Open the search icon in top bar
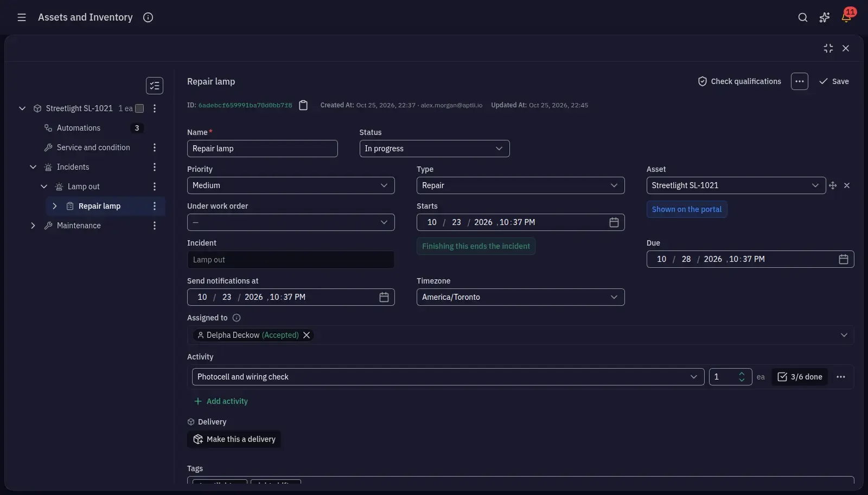Image resolution: width=868 pixels, height=495 pixels. click(803, 17)
